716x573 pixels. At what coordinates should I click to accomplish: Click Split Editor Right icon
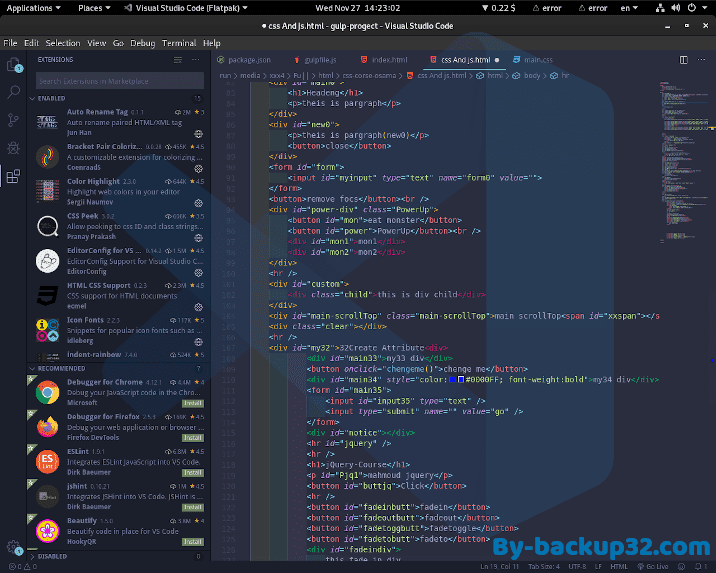(x=684, y=60)
